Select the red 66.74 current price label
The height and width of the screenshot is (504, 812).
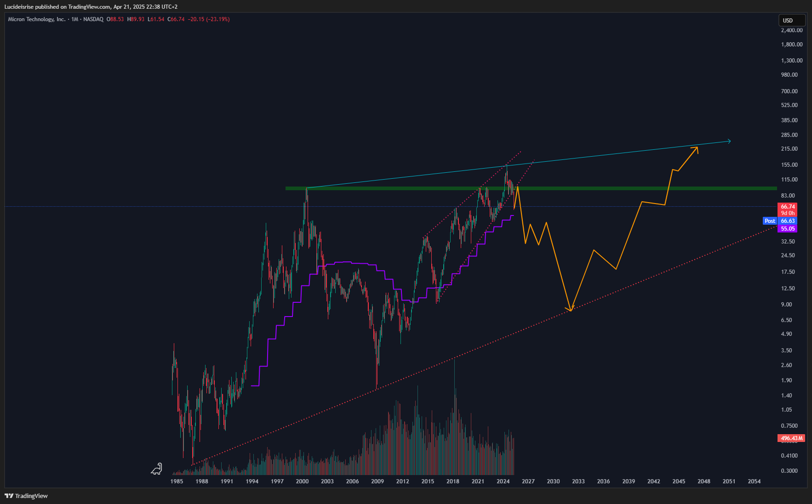(x=788, y=207)
